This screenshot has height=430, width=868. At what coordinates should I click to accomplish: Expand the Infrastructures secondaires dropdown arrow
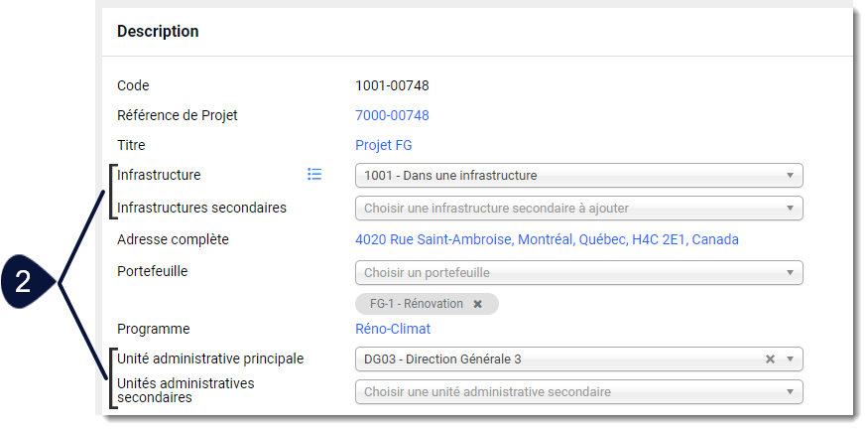coord(790,209)
